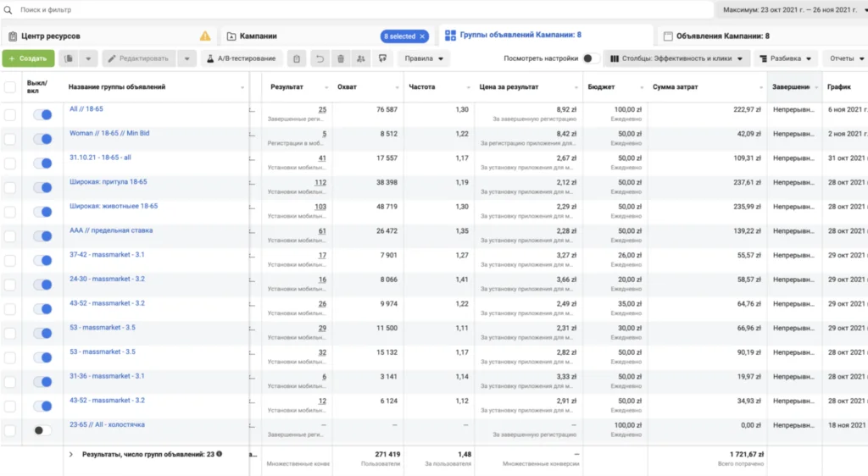This screenshot has width=868, height=476.
Task: Check the box for 24-30 - massmarket - 3.2 row
Action: pos(10,285)
